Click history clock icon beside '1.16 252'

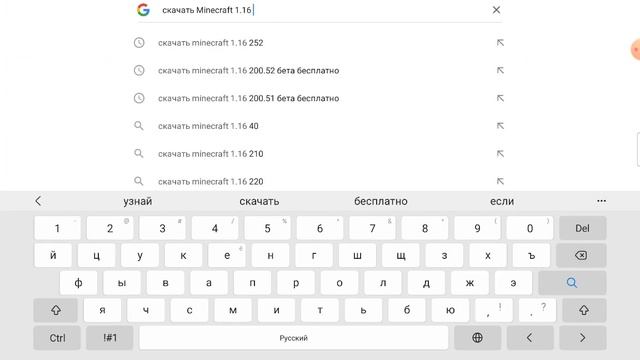[x=139, y=42]
